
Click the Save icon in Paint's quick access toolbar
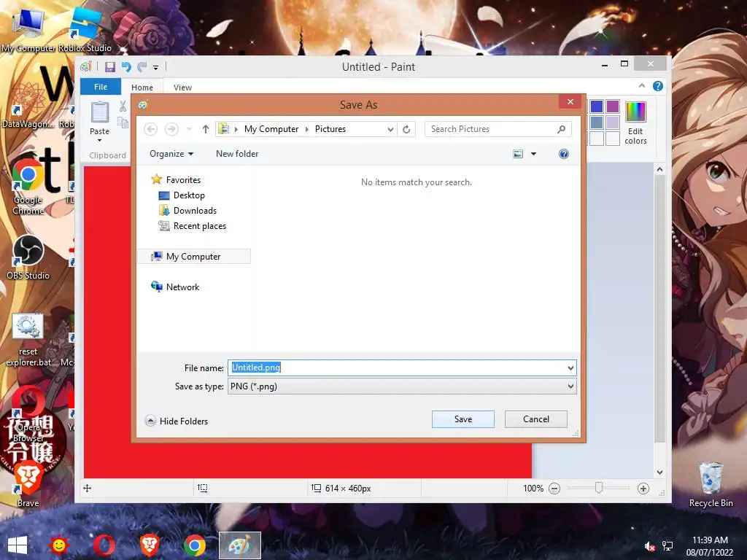pos(110,67)
